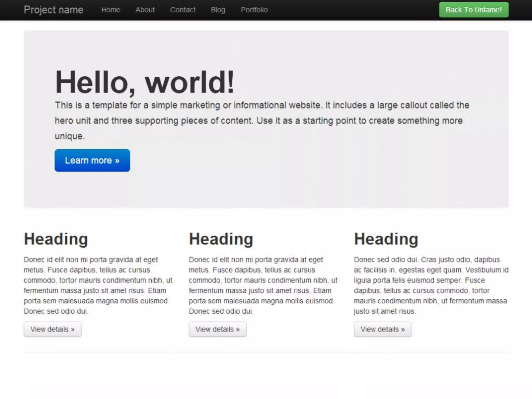Navigate to Portfolio in the top bar
The width and height of the screenshot is (532, 399).
click(x=254, y=10)
